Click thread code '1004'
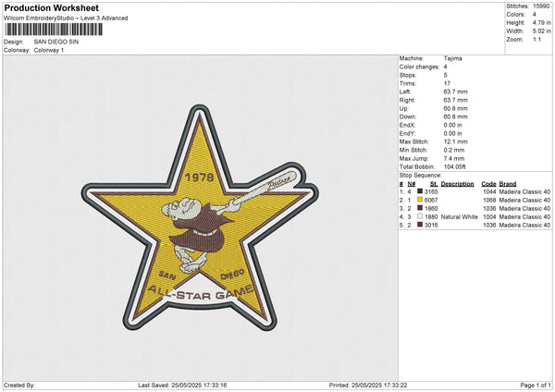 (x=489, y=217)
